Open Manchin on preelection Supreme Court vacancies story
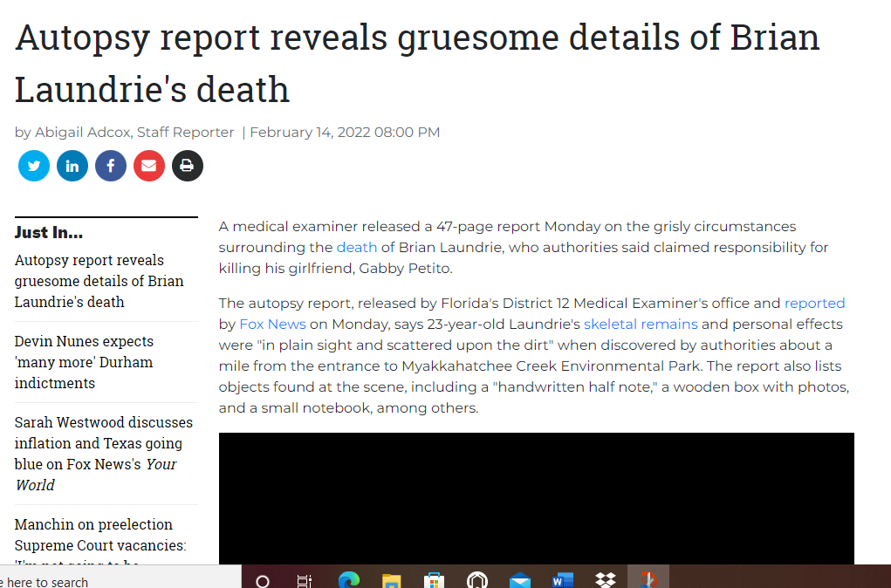Viewport: 891px width, 588px height. (x=100, y=540)
